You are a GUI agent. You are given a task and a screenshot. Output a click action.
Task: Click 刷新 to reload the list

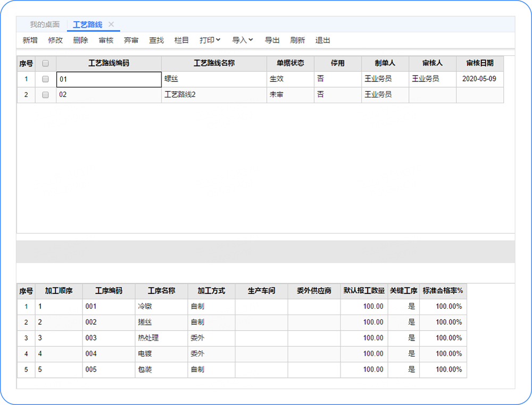pyautogui.click(x=297, y=40)
